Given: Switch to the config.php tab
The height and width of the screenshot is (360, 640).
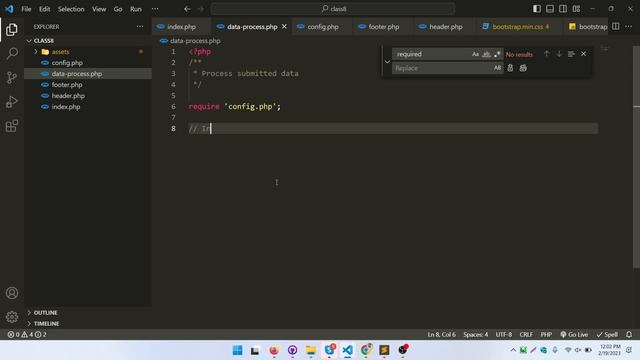Looking at the screenshot, I should point(322,27).
